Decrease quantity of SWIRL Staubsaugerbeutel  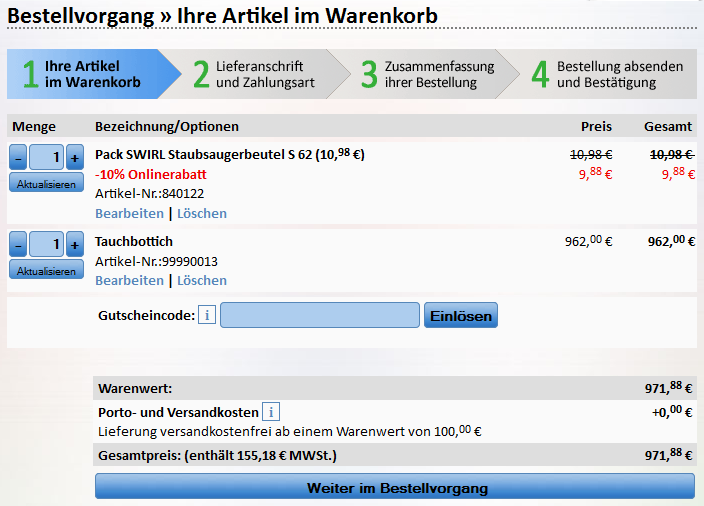click(19, 158)
